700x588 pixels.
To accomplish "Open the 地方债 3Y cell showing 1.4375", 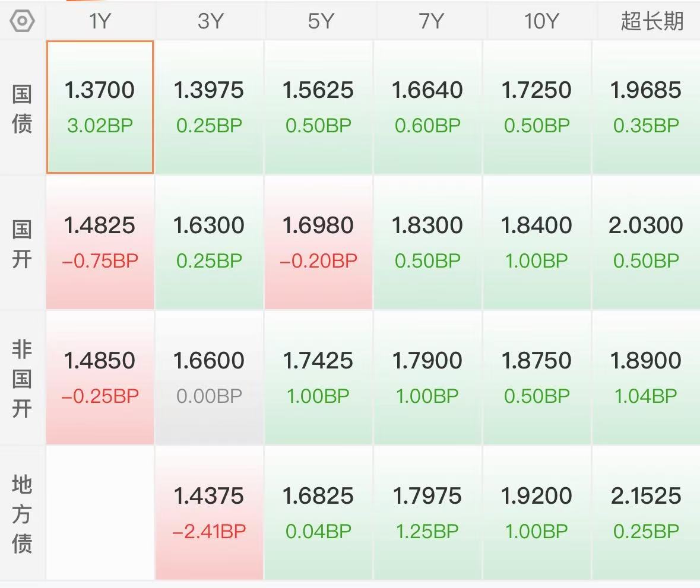I will (209, 513).
